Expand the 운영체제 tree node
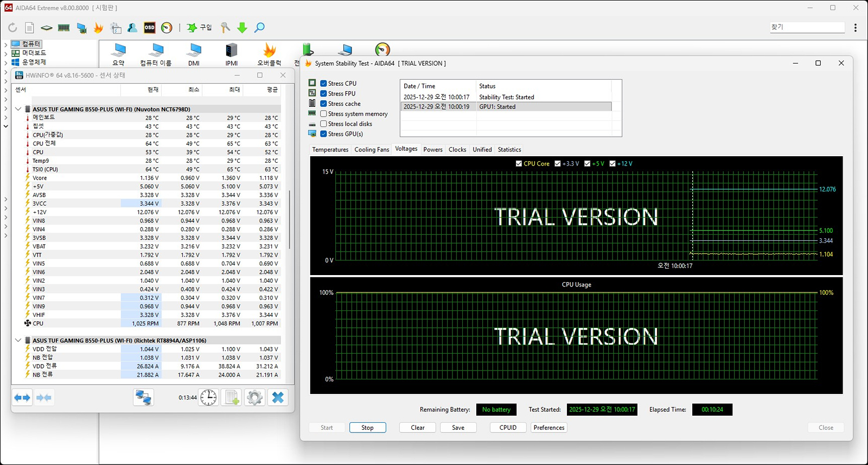The width and height of the screenshot is (868, 465). click(6, 62)
